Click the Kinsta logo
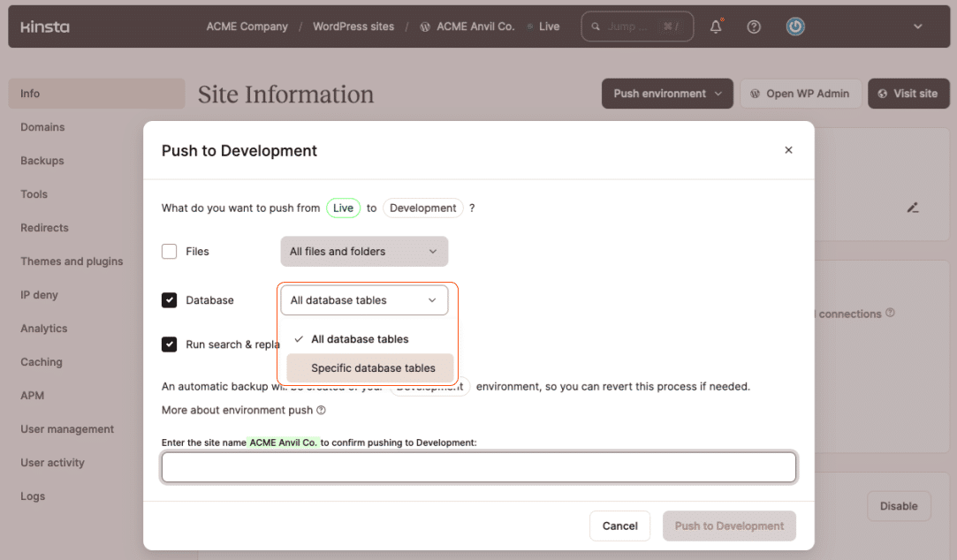The image size is (957, 560). coord(44,26)
